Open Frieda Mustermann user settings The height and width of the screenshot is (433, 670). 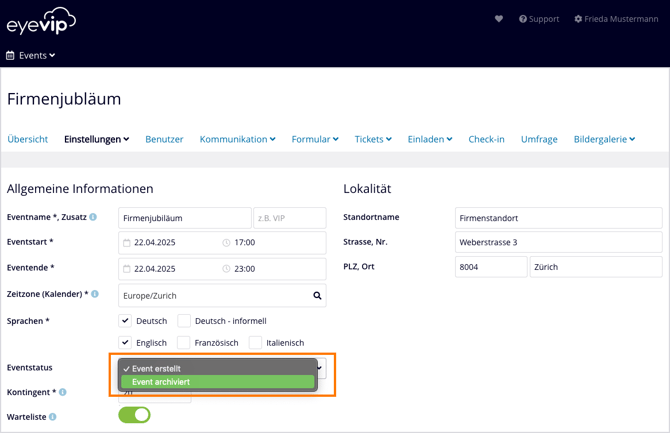tap(616, 19)
